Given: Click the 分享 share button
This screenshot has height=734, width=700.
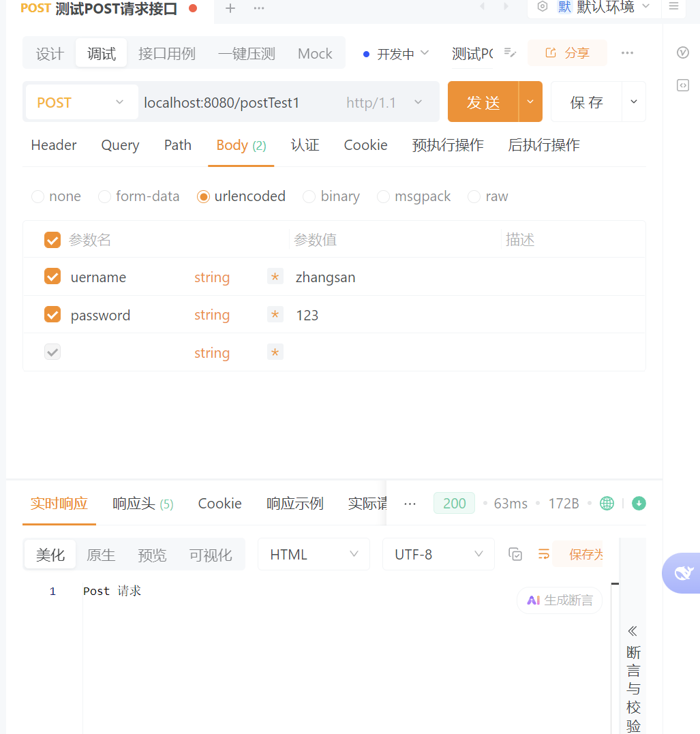Looking at the screenshot, I should [x=567, y=53].
